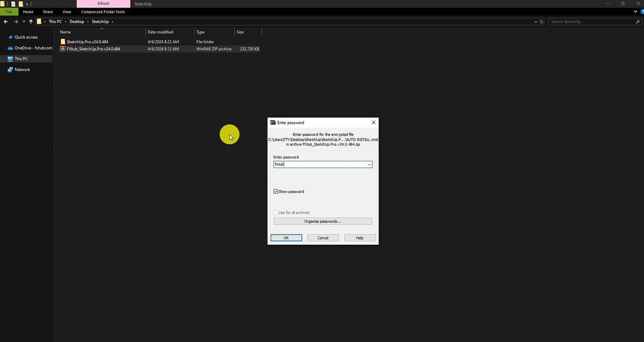Screen dimensions: 644x342
Task: Open the recent locations dropdown arrow
Action: tap(24, 21)
